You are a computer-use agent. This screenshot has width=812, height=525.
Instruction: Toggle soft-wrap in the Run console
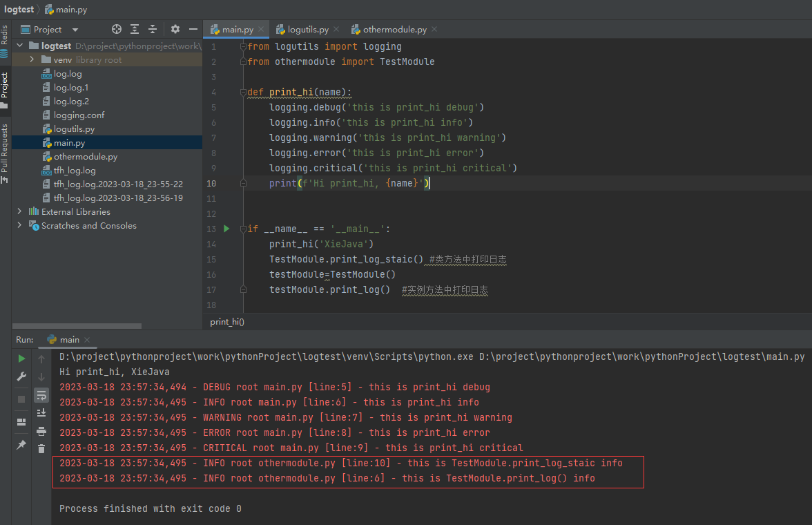click(x=41, y=395)
